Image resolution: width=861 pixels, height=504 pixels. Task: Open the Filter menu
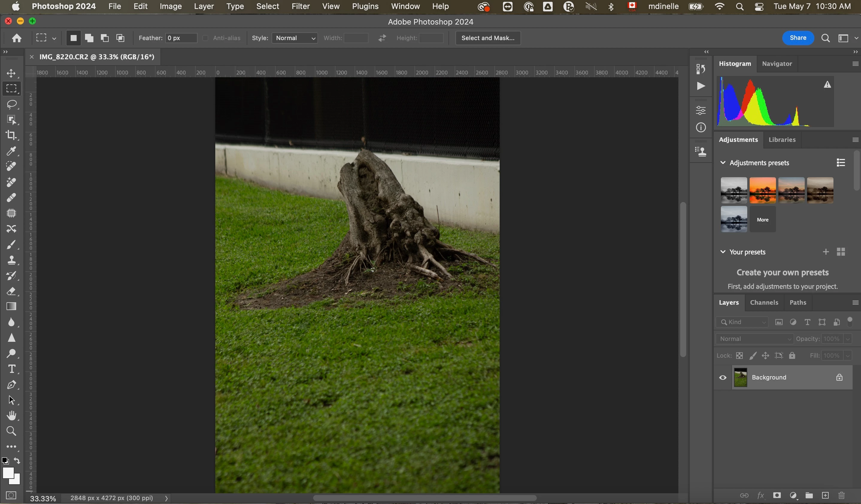coord(300,7)
